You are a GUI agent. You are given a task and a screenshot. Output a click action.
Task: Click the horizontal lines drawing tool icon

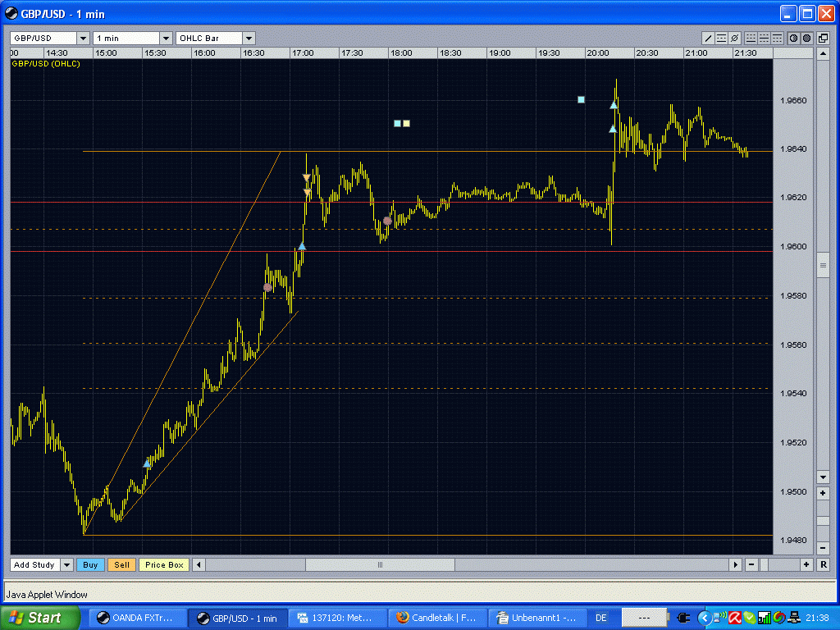point(721,39)
